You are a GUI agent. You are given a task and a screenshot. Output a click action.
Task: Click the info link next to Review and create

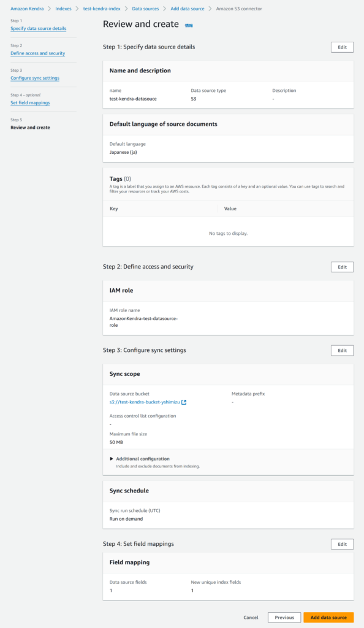tap(189, 25)
